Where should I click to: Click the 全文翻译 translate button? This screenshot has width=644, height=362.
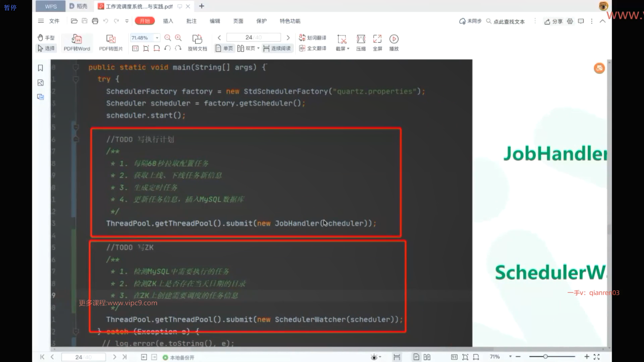[313, 49]
